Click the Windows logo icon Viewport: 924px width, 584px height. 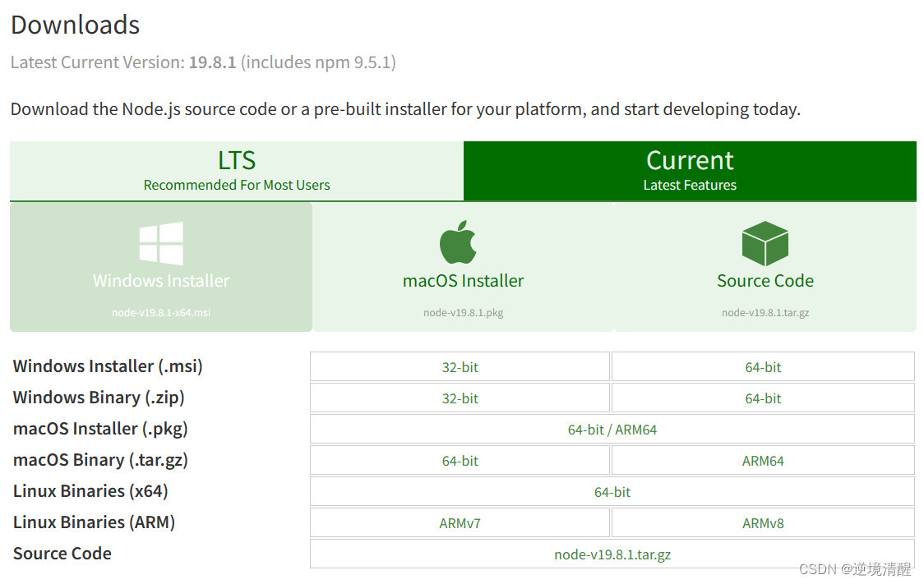click(x=161, y=243)
